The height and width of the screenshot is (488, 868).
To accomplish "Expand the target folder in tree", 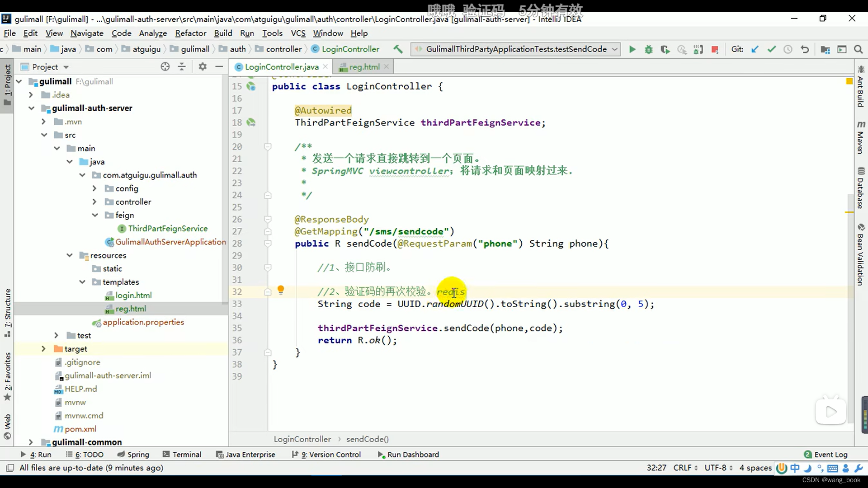I will (x=43, y=348).
